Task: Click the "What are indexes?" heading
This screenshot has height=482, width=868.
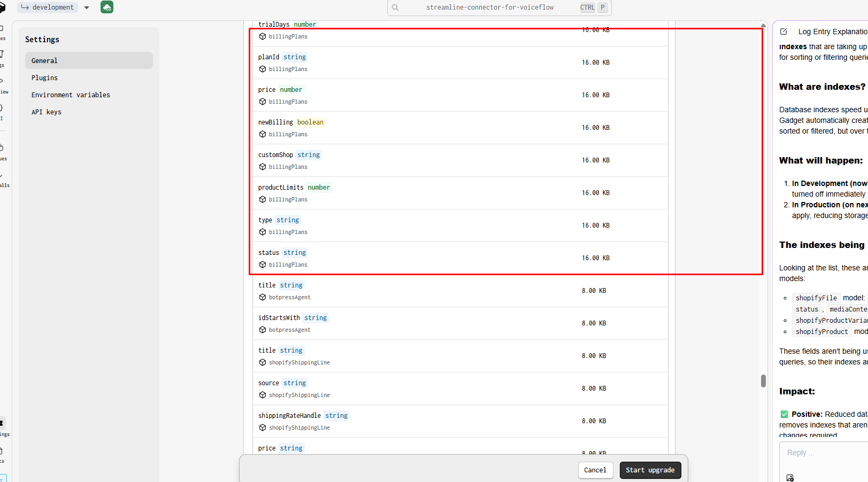Action: tap(822, 87)
